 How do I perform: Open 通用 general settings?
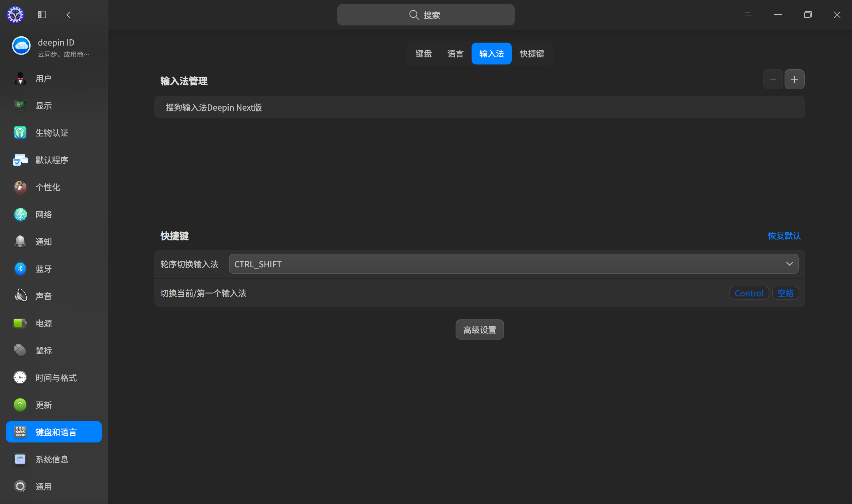pyautogui.click(x=54, y=486)
